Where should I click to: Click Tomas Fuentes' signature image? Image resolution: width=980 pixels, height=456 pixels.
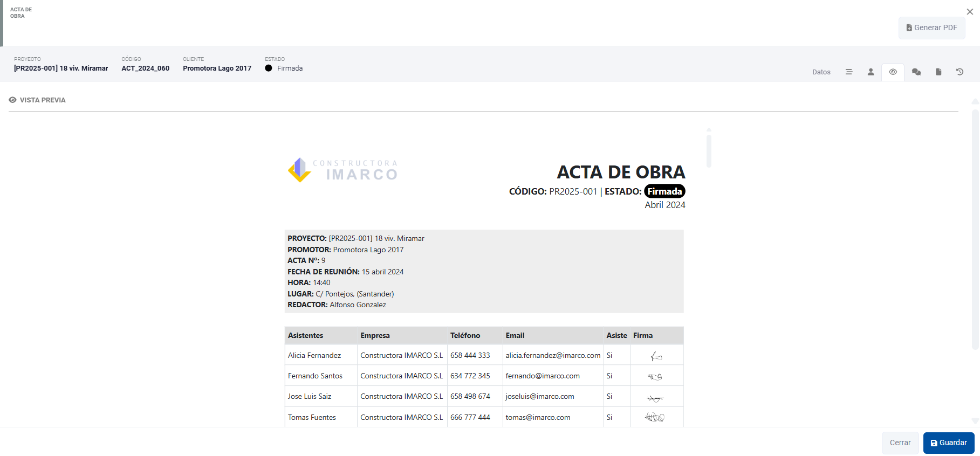point(655,417)
